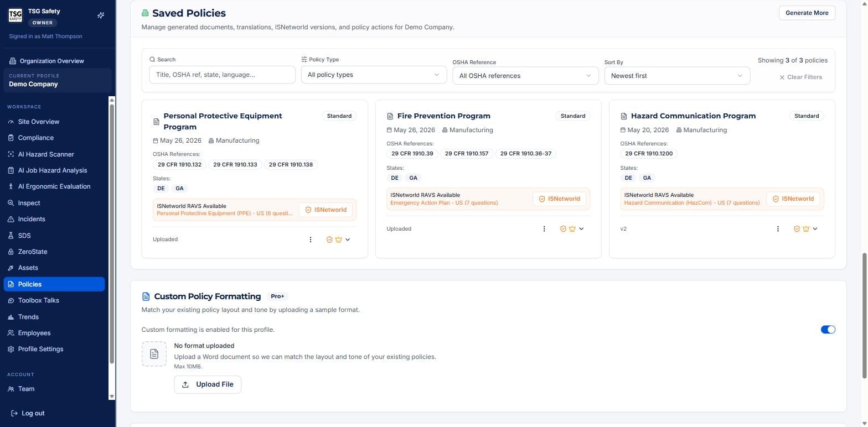Click the Incidents warning triangle icon
868x427 pixels.
click(x=11, y=219)
